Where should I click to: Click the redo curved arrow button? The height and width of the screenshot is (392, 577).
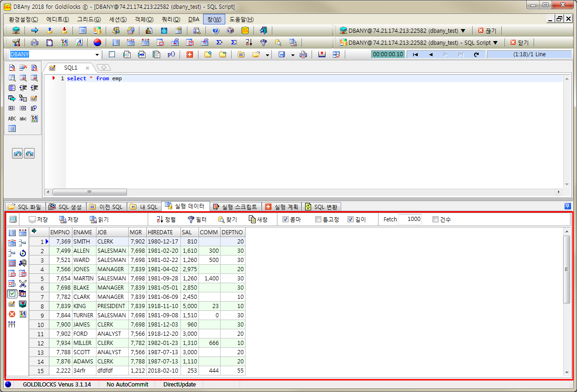[x=30, y=154]
